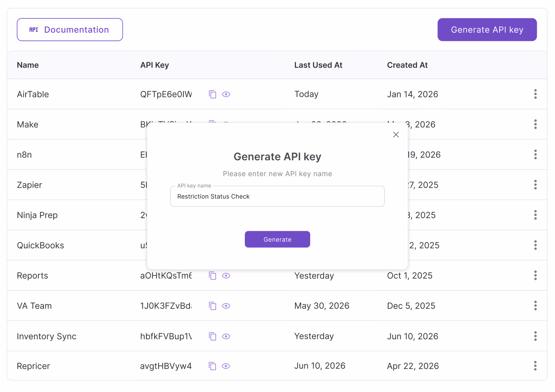Open the n8n row three-dot menu
The width and height of the screenshot is (555, 392).
[x=535, y=155]
